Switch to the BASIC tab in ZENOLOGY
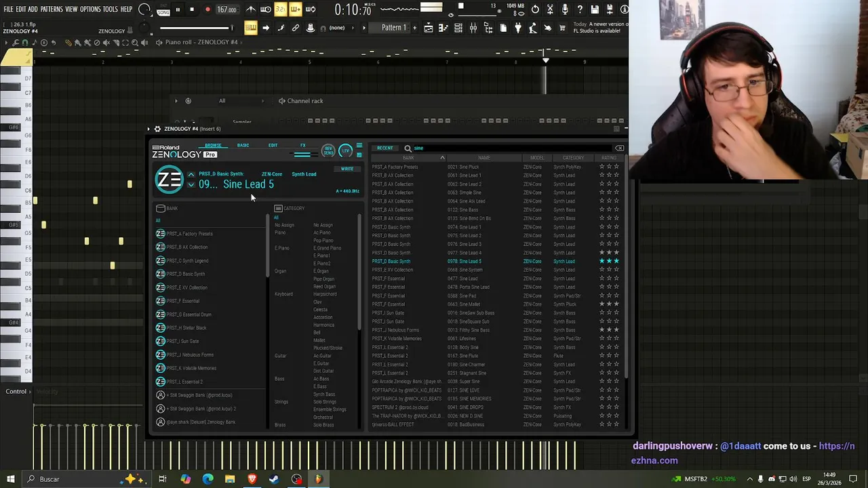The height and width of the screenshot is (488, 868). tap(243, 145)
